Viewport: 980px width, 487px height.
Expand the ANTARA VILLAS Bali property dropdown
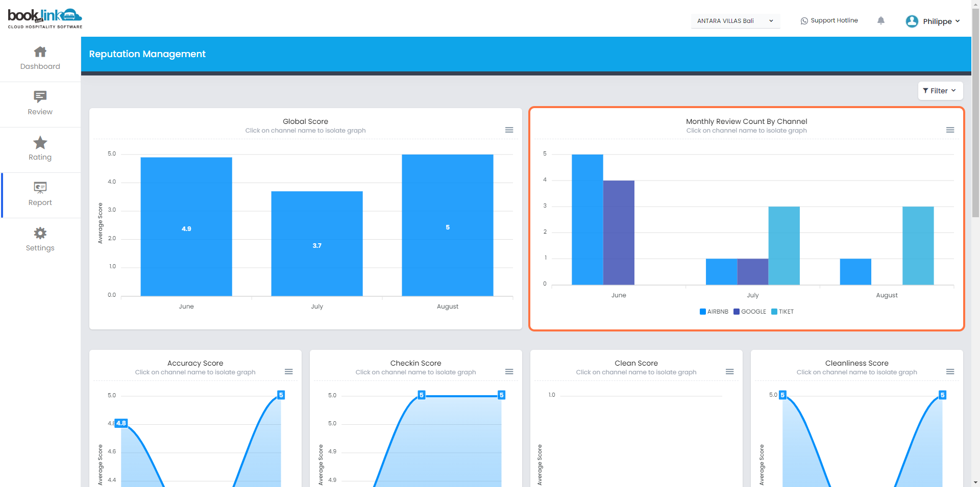pyautogui.click(x=736, y=21)
